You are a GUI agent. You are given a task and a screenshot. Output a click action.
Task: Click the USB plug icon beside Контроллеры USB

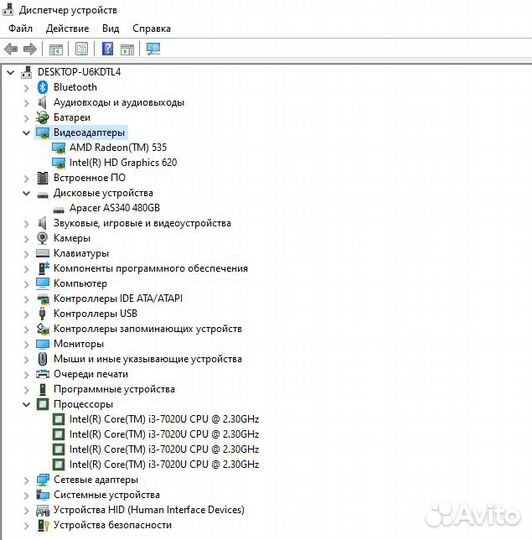42,314
